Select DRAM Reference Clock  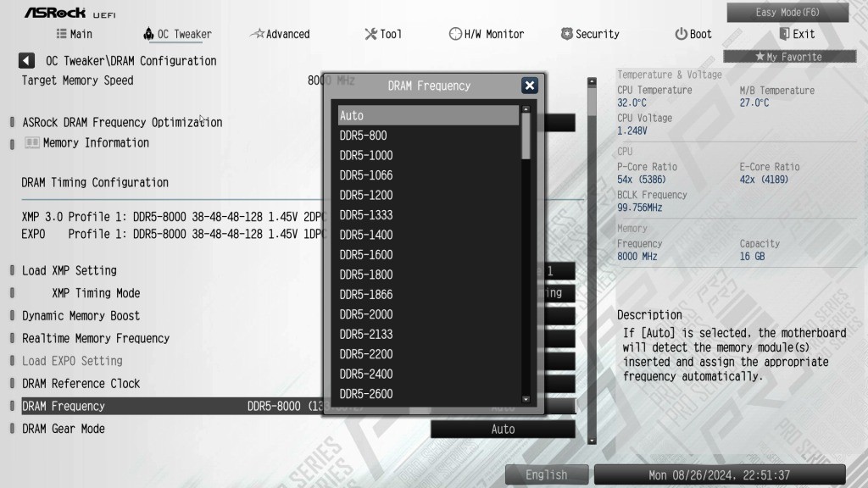(81, 384)
